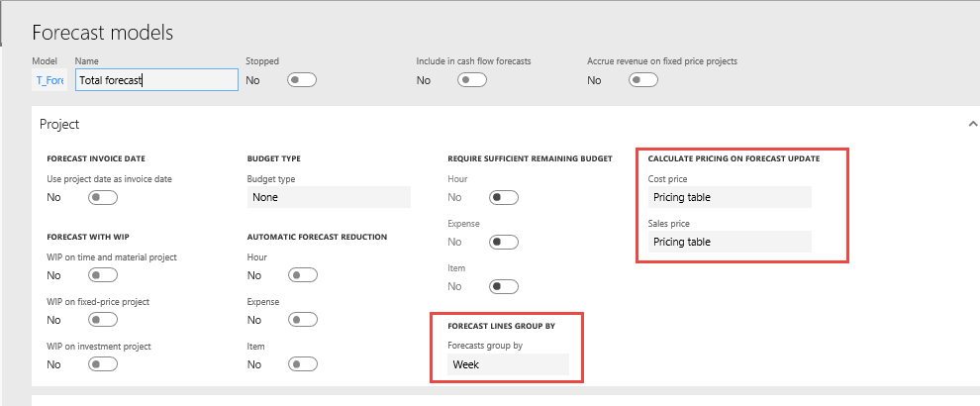The image size is (980, 406).
Task: Toggle require sufficient remaining budget for Hour
Action: click(x=504, y=197)
